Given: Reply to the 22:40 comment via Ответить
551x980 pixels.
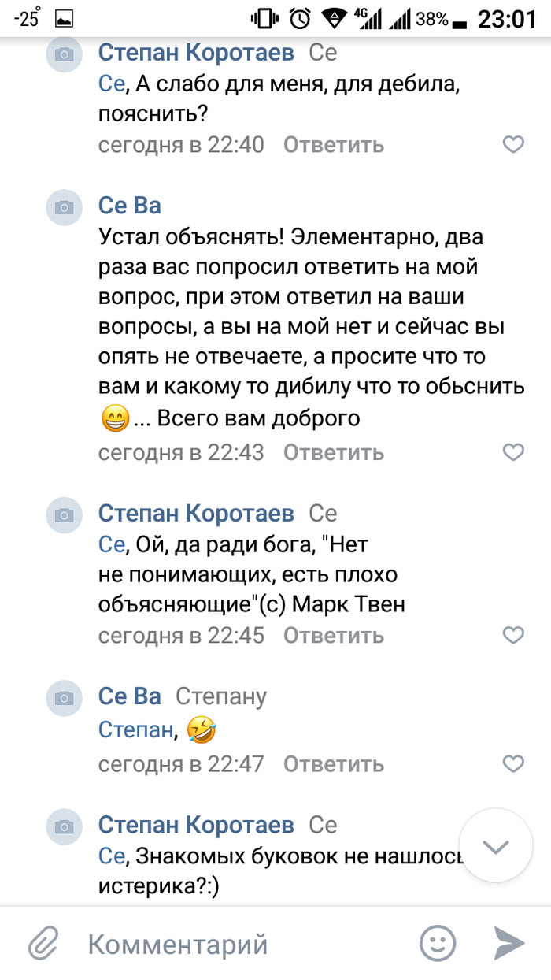Looking at the screenshot, I should tap(334, 145).
